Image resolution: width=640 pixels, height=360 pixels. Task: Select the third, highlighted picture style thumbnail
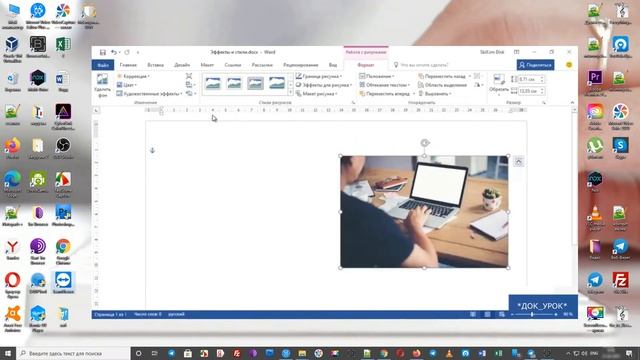pyautogui.click(x=256, y=83)
